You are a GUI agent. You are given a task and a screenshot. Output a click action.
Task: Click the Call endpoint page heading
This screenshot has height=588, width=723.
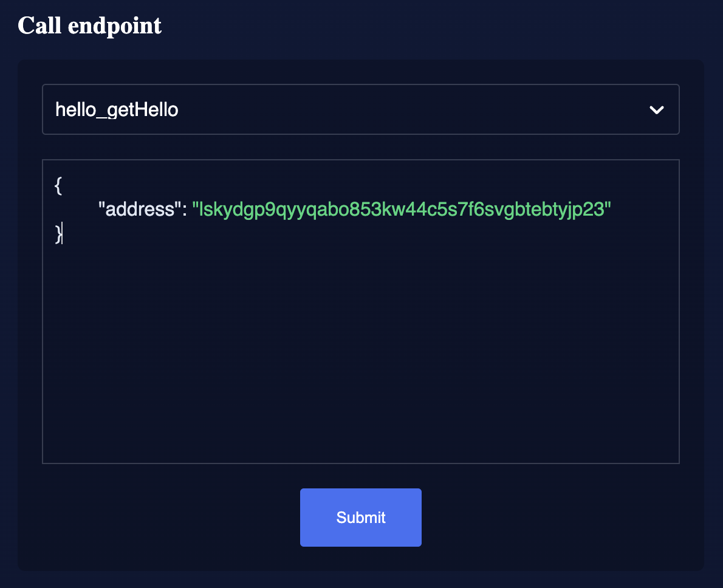90,25
